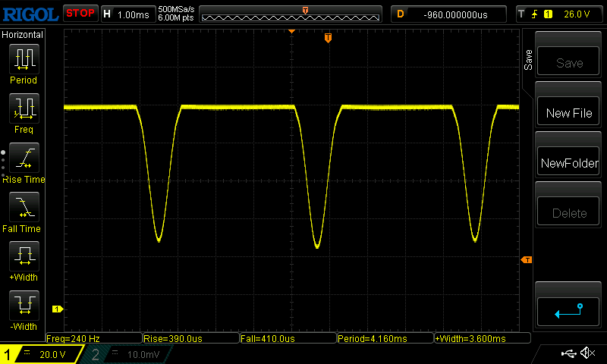Click the blue return arrow button
607x364 pixels.
point(568,312)
